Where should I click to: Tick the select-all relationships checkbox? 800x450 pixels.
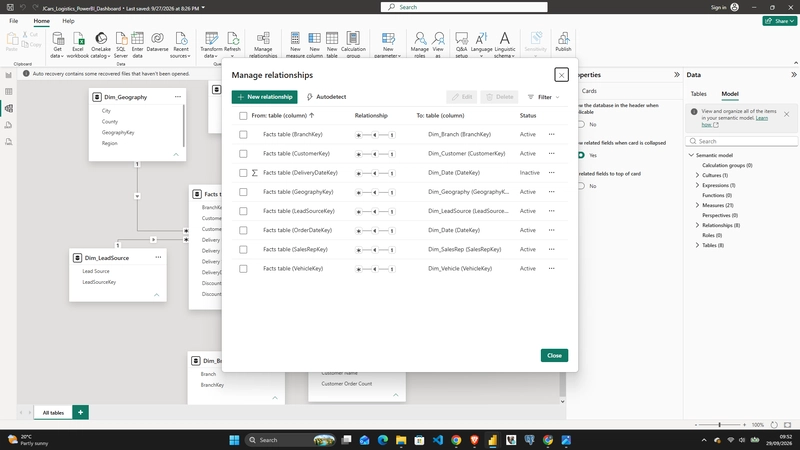[243, 116]
